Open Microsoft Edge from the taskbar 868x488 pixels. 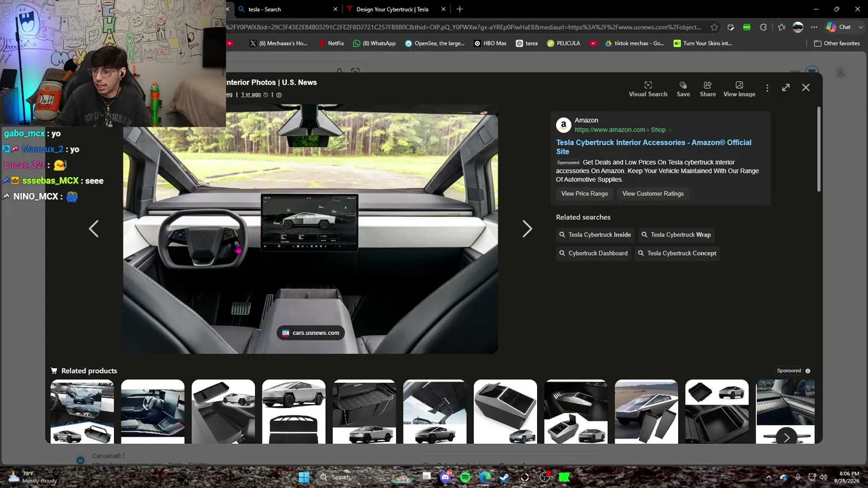tap(485, 477)
